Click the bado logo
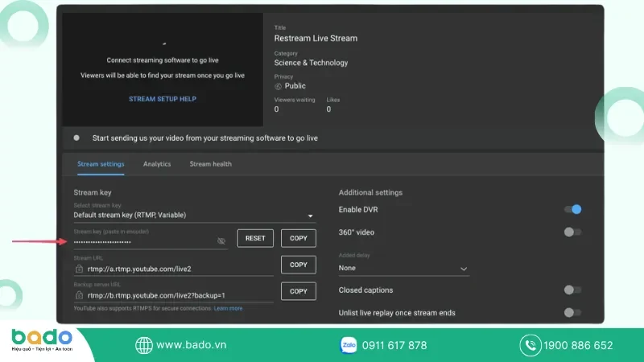The height and width of the screenshot is (362, 644). [x=43, y=339]
